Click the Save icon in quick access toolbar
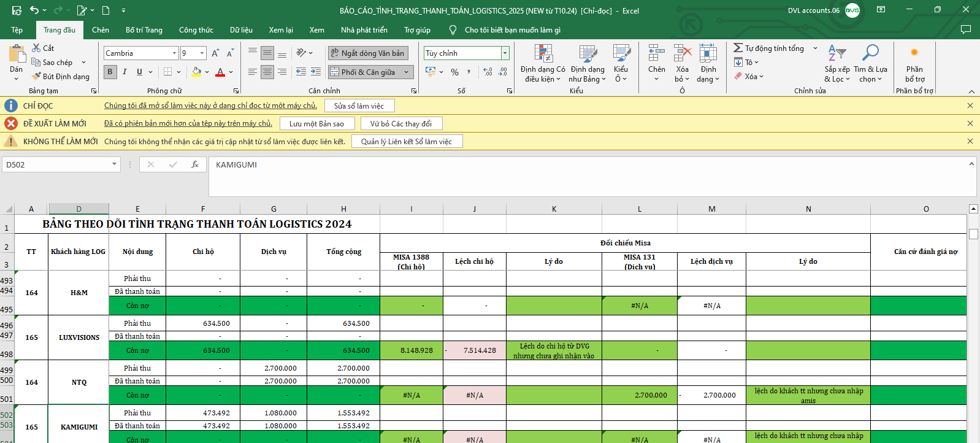Image resolution: width=980 pixels, height=443 pixels. pyautogui.click(x=17, y=10)
